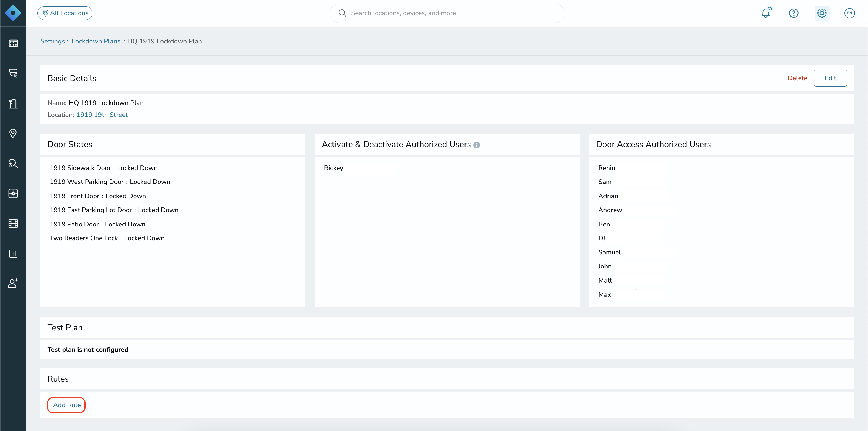Open the settings gear icon
The width and height of the screenshot is (868, 431).
coord(822,13)
